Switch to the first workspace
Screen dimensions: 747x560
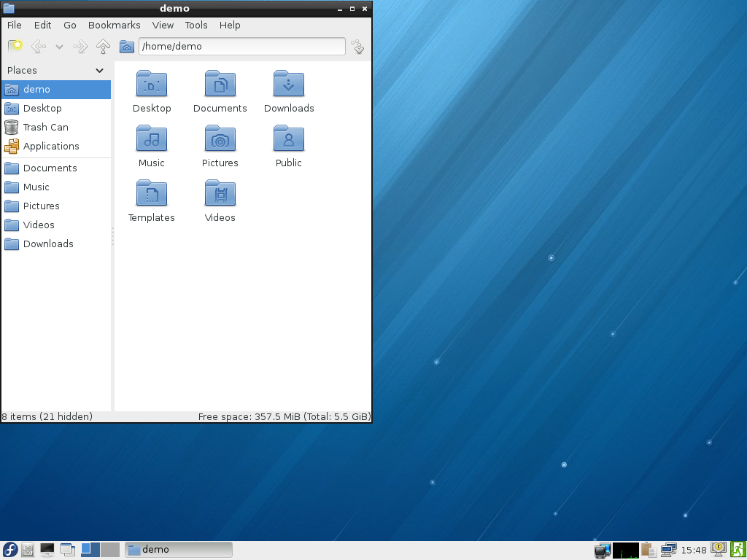click(x=90, y=550)
